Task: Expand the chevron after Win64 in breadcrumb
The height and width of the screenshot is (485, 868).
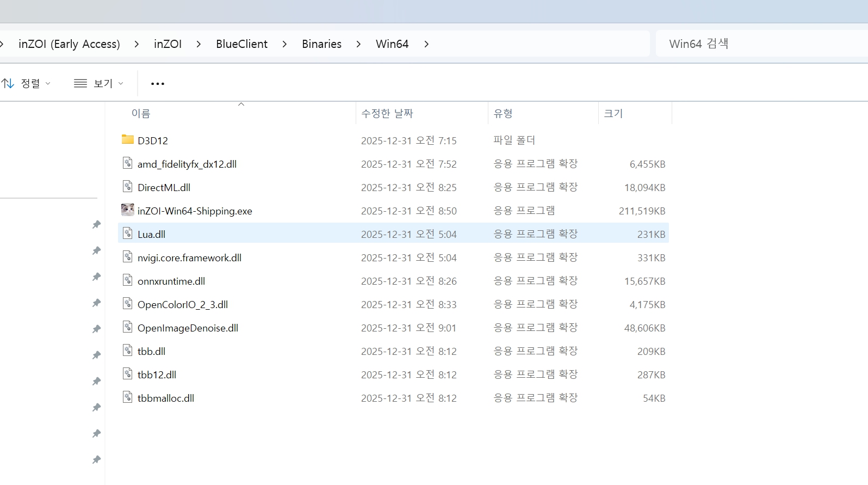Action: tap(426, 44)
